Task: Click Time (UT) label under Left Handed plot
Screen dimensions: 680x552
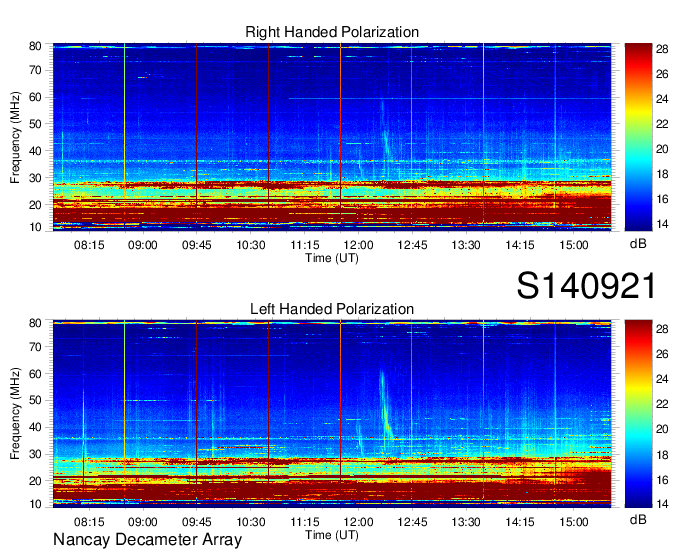Action: coord(332,535)
